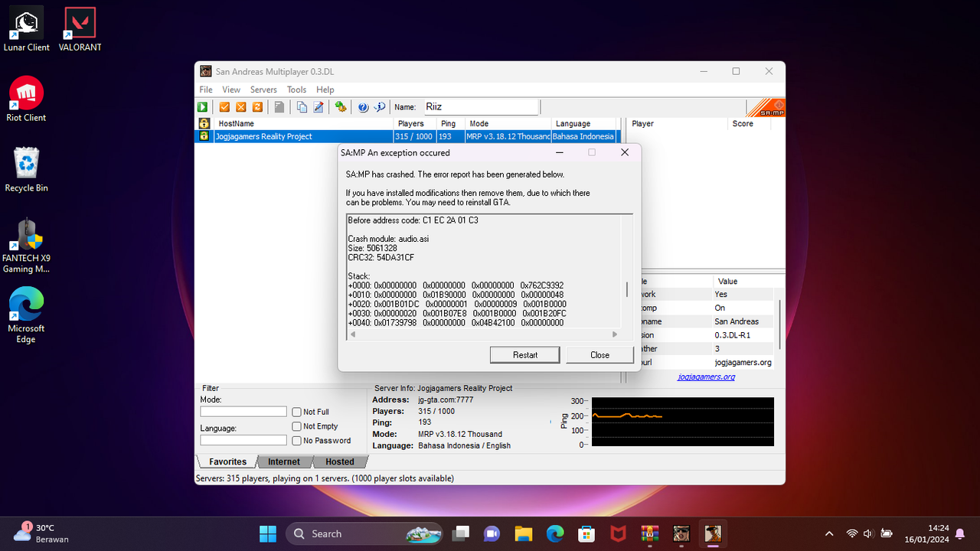Switch to the Hosted tab

[340, 461]
